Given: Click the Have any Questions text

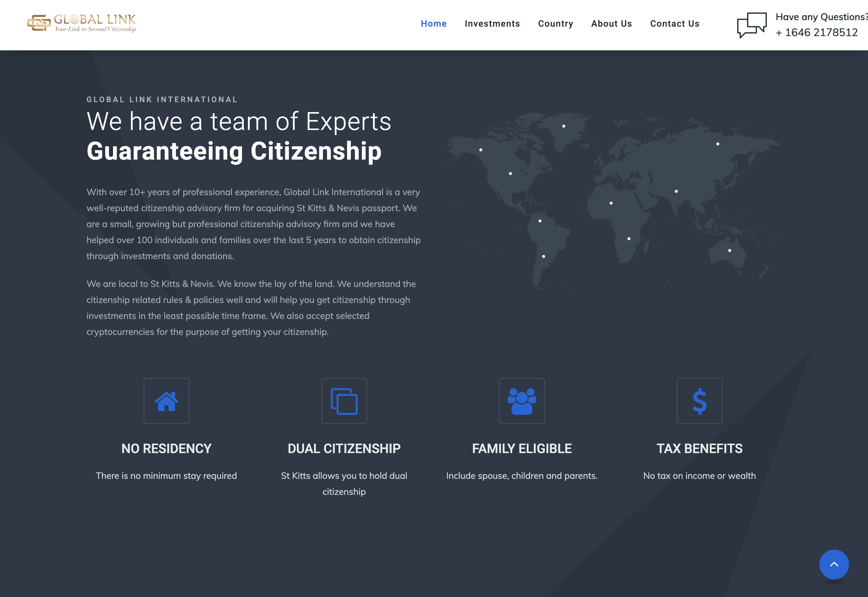Looking at the screenshot, I should 821,17.
